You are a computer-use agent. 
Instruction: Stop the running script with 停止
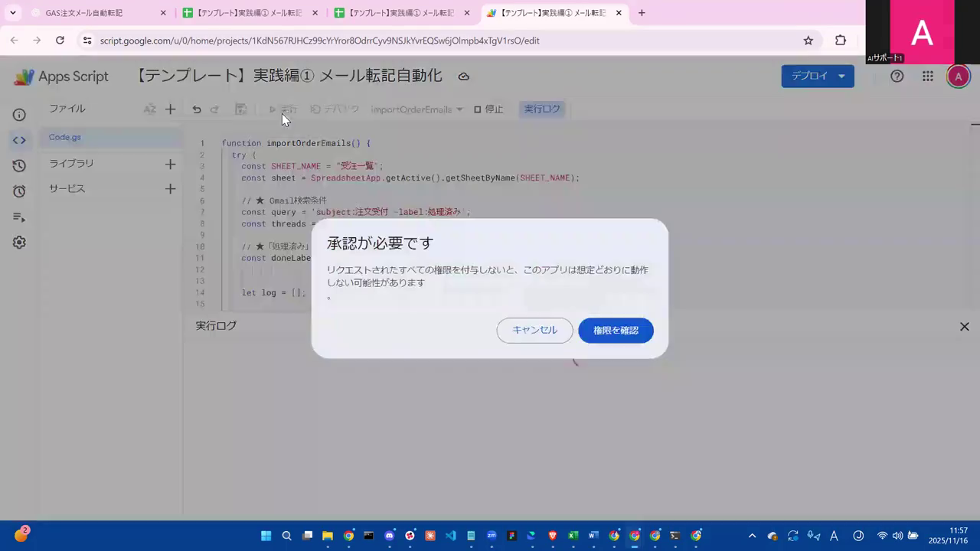click(488, 109)
